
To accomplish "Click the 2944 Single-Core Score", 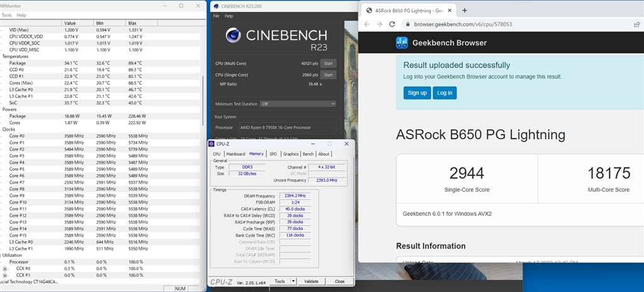I will tap(467, 173).
